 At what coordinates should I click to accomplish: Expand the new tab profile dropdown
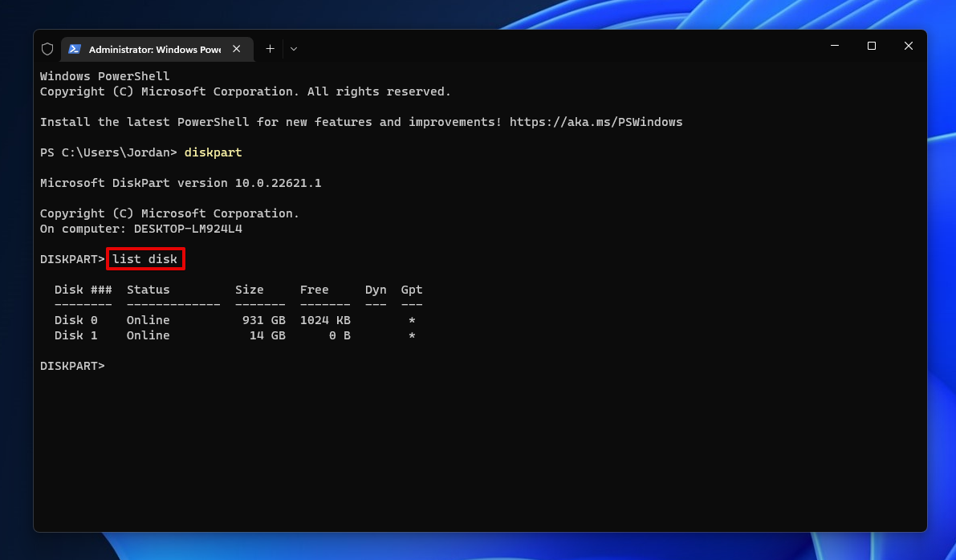click(294, 49)
